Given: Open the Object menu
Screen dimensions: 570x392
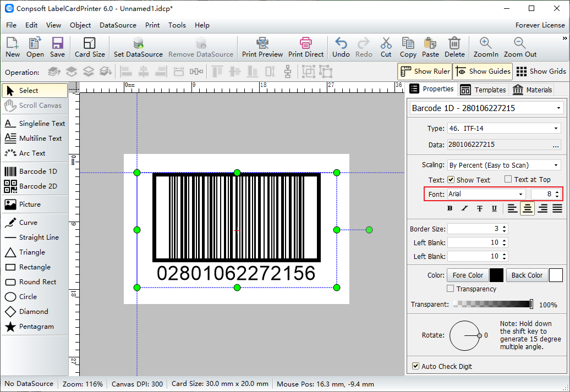Looking at the screenshot, I should (x=80, y=25).
